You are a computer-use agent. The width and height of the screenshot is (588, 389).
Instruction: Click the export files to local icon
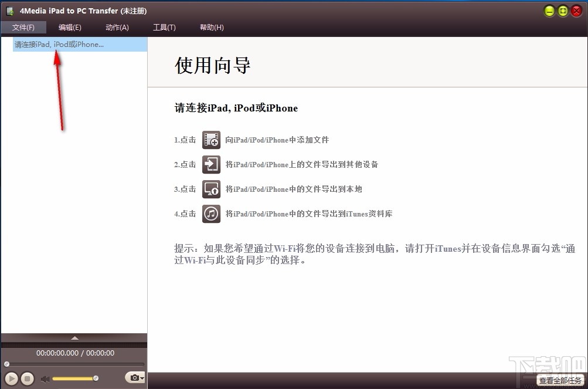point(211,189)
